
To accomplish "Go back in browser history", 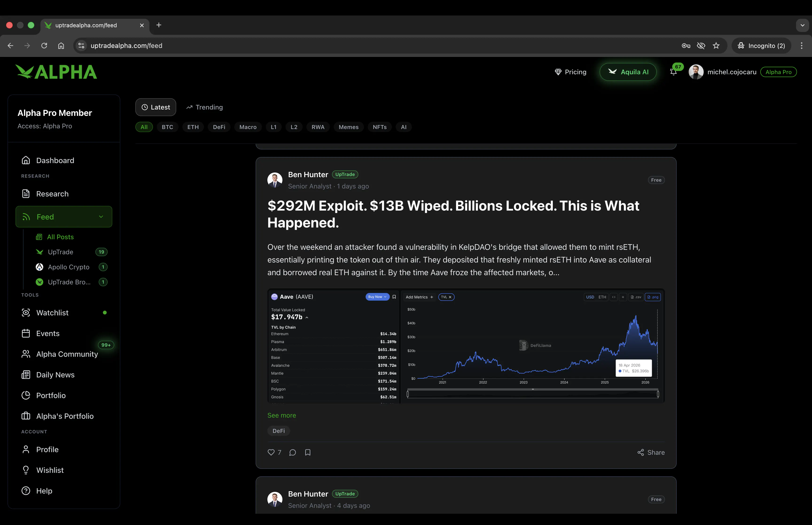I will [11, 46].
